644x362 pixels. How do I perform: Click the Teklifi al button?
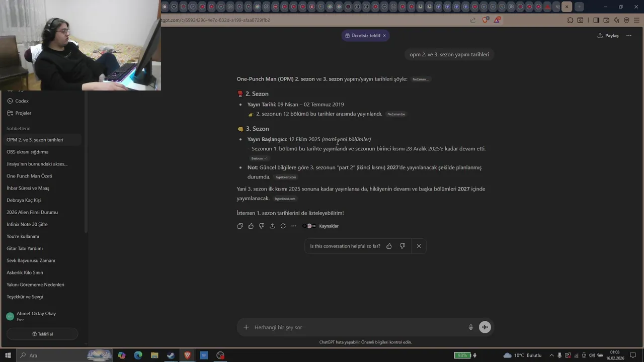click(x=42, y=334)
